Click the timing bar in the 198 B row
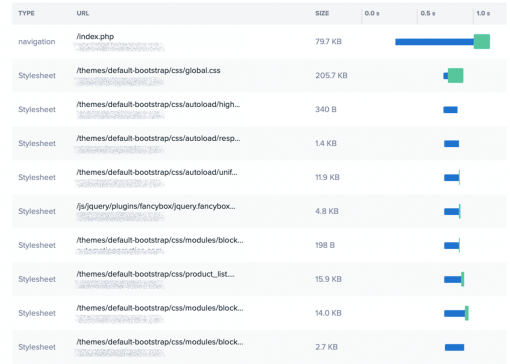The image size is (510, 364). coord(452,245)
